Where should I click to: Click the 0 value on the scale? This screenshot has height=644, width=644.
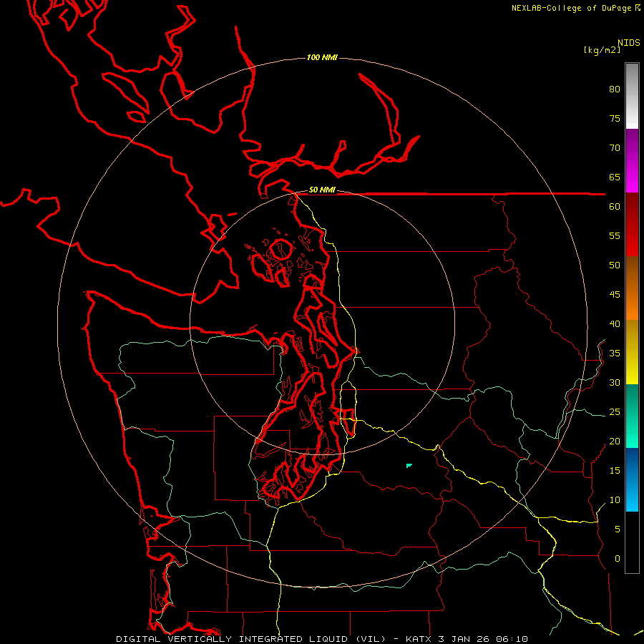(618, 558)
